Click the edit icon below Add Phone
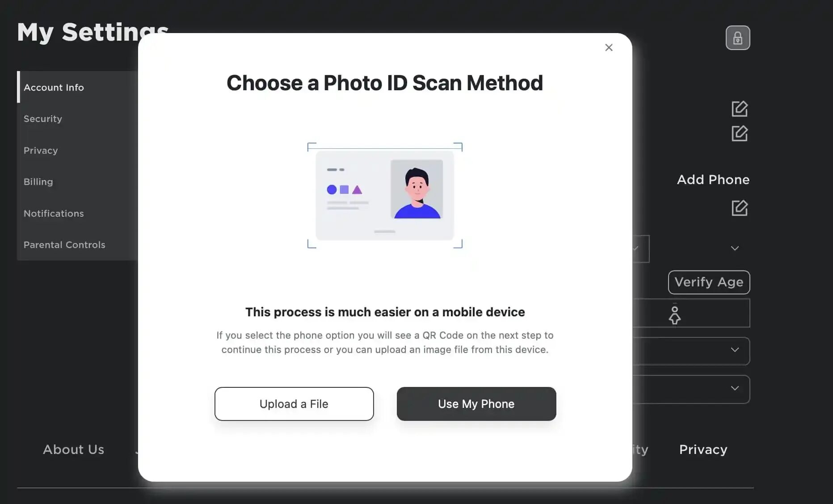Image resolution: width=833 pixels, height=504 pixels. [740, 208]
